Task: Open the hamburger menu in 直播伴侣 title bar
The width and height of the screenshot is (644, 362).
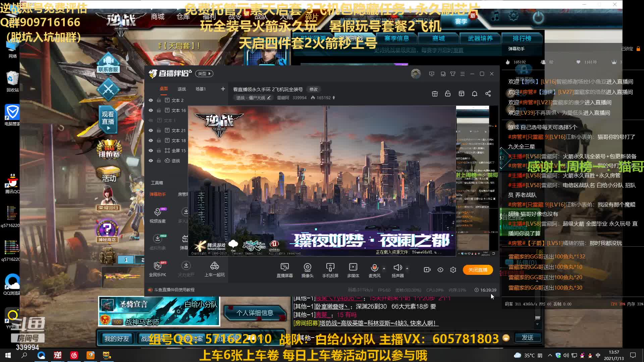Action: [463, 74]
